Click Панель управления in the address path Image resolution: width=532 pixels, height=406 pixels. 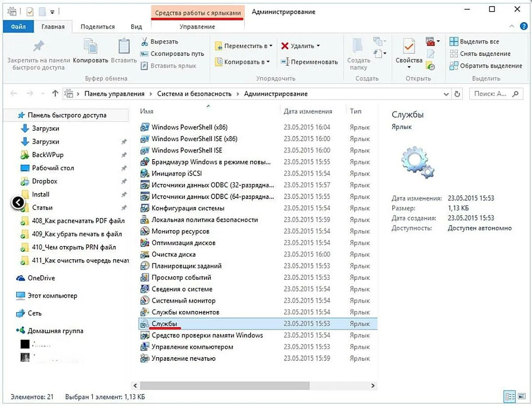(x=114, y=94)
